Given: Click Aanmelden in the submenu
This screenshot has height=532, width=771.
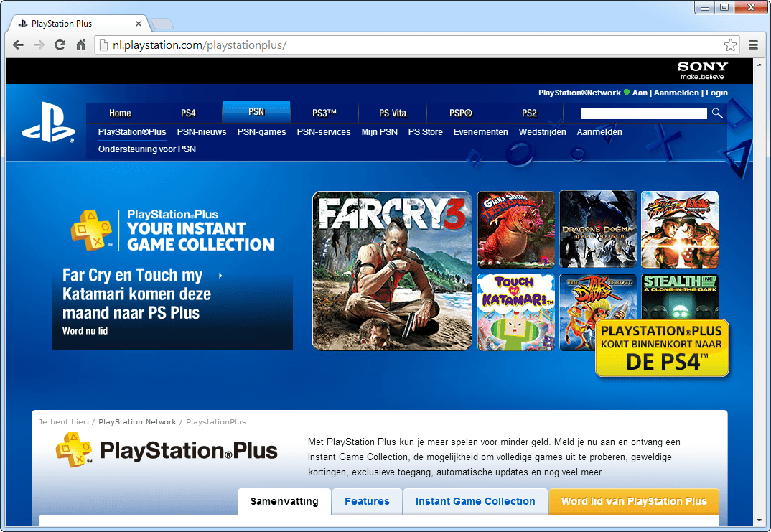Looking at the screenshot, I should pos(599,132).
